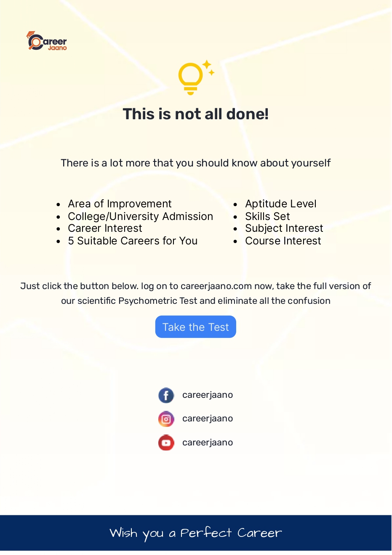Click the Career Interest list item
This screenshot has width=392, height=555.
pyautogui.click(x=105, y=228)
